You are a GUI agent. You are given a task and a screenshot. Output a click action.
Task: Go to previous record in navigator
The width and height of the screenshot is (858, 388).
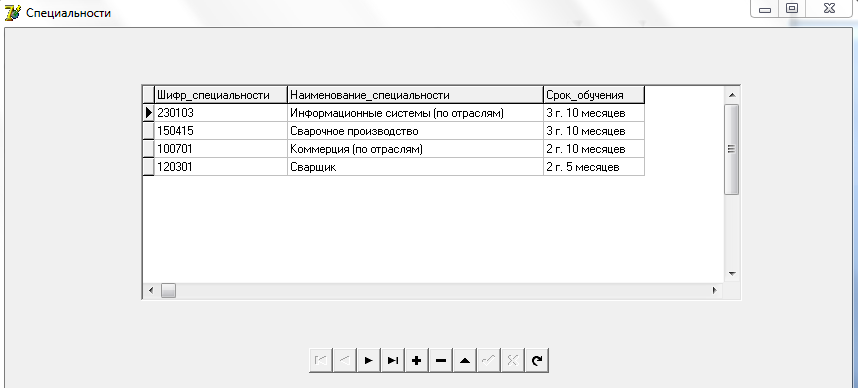[345, 360]
